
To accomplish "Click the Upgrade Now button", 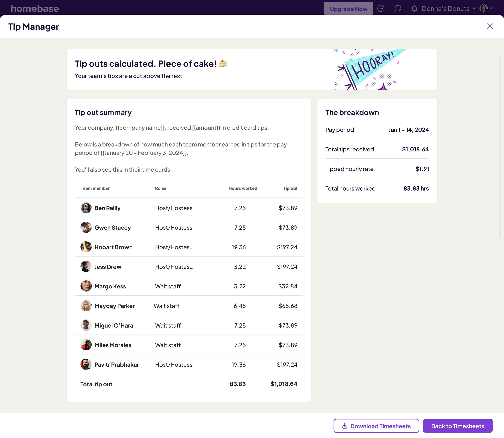I will 348,9.
